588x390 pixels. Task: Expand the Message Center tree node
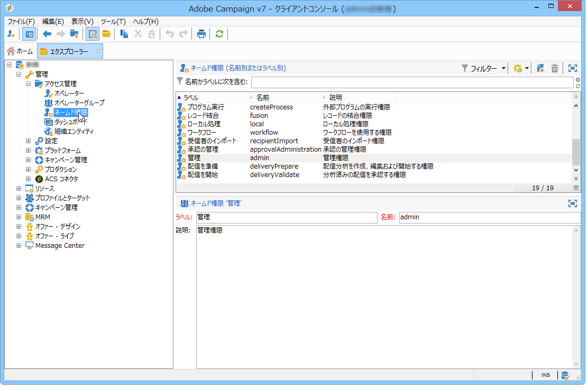tap(19, 245)
